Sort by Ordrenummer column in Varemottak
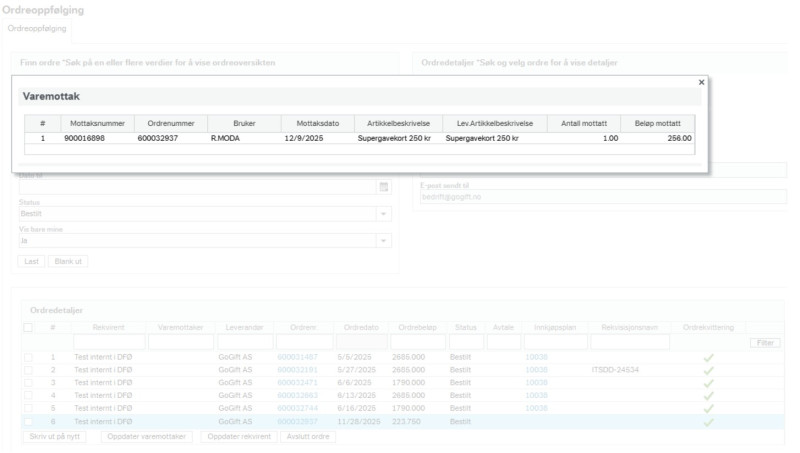Image resolution: width=800 pixels, height=453 pixels. (171, 123)
